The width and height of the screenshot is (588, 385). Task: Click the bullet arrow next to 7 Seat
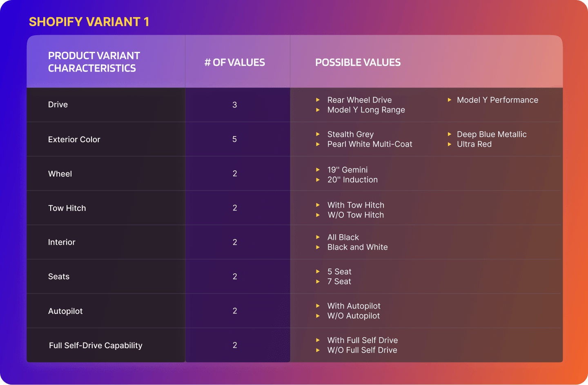pos(318,282)
